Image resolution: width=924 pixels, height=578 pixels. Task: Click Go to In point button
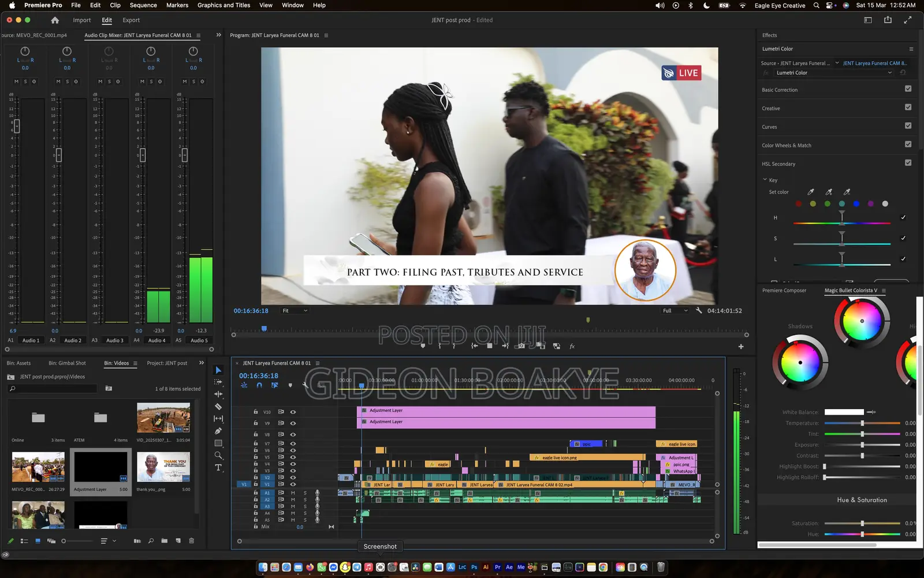click(474, 346)
